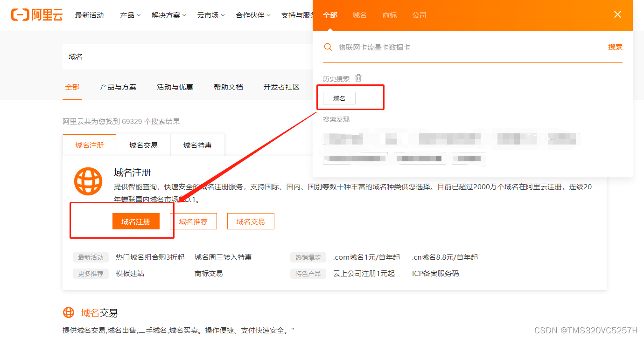
Task: Click the 域名 history search tag
Action: (x=339, y=98)
